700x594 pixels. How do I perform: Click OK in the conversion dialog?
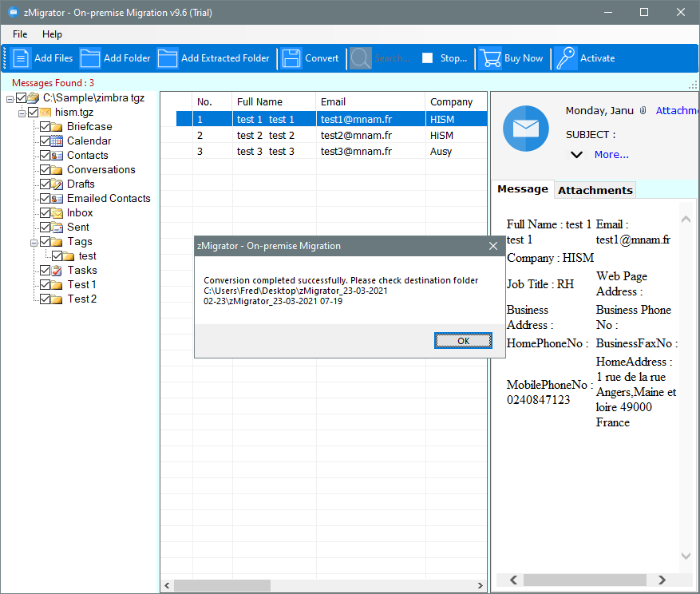click(x=463, y=341)
